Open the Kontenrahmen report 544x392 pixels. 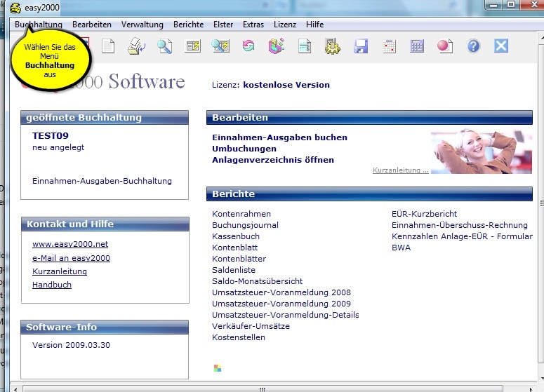point(241,214)
